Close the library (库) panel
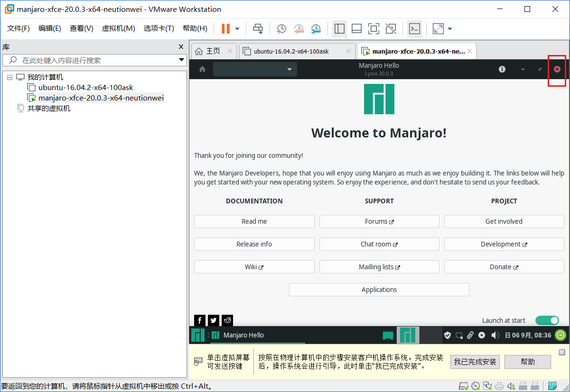 click(181, 47)
